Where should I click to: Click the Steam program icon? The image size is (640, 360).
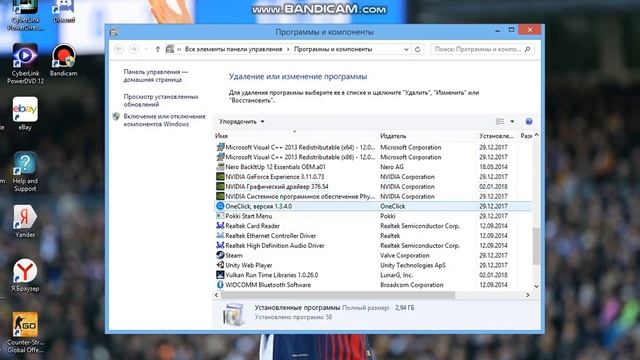(x=220, y=255)
